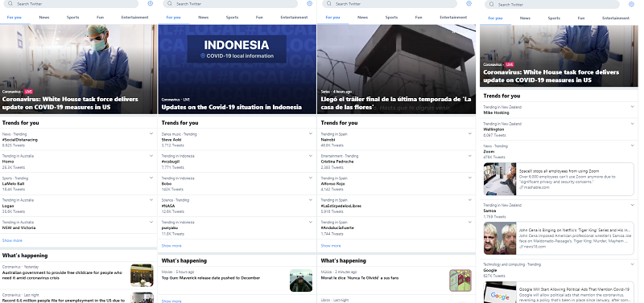Open the INDONESIA COVID-19 local information banner
This screenshot has height=303, width=644.
pos(237,49)
